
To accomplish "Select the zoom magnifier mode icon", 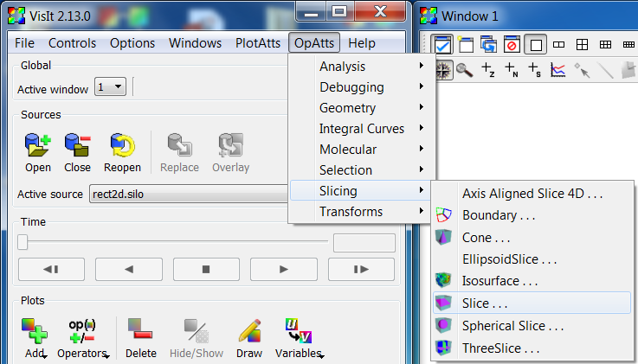I will tap(464, 70).
